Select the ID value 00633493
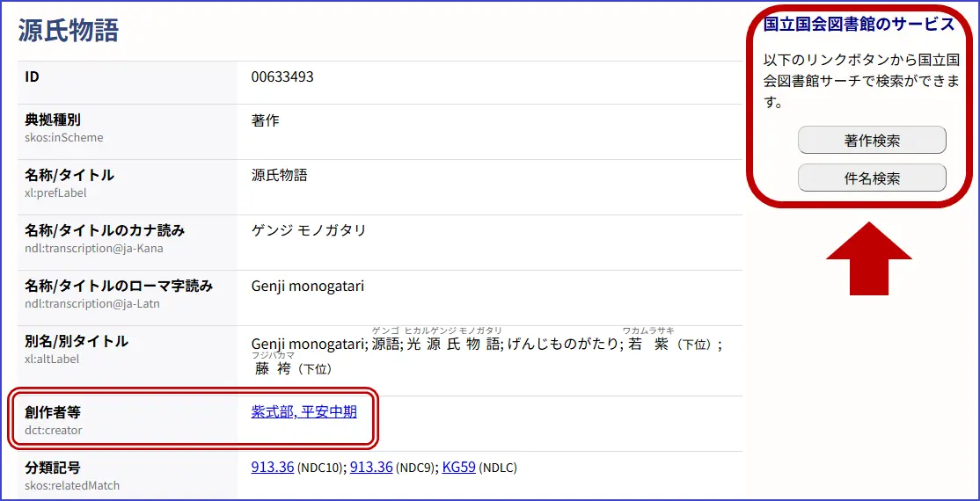 click(x=282, y=77)
